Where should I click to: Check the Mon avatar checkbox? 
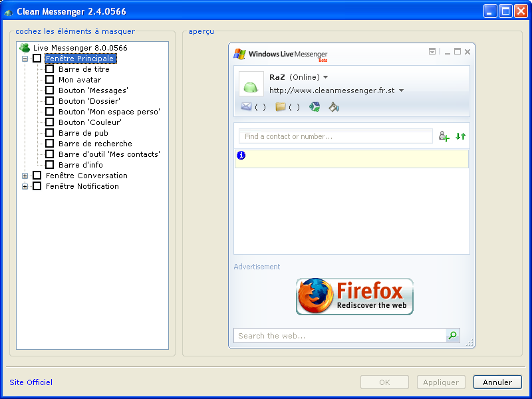(49, 80)
